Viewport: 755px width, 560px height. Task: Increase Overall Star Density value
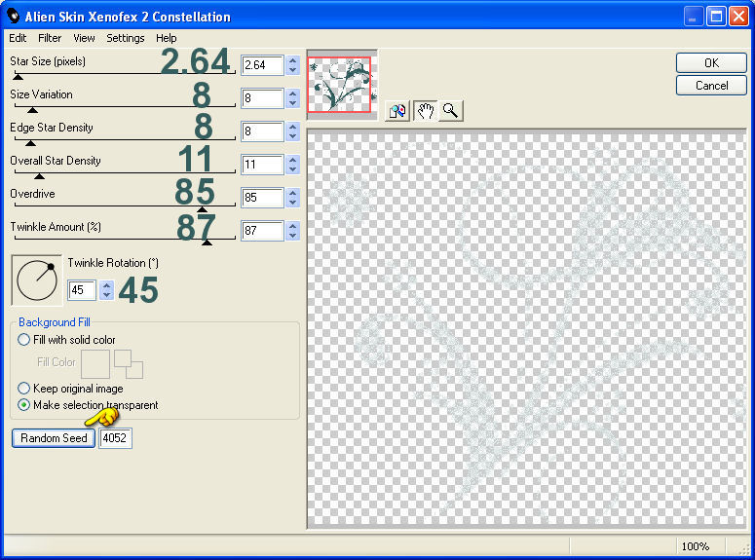click(293, 160)
